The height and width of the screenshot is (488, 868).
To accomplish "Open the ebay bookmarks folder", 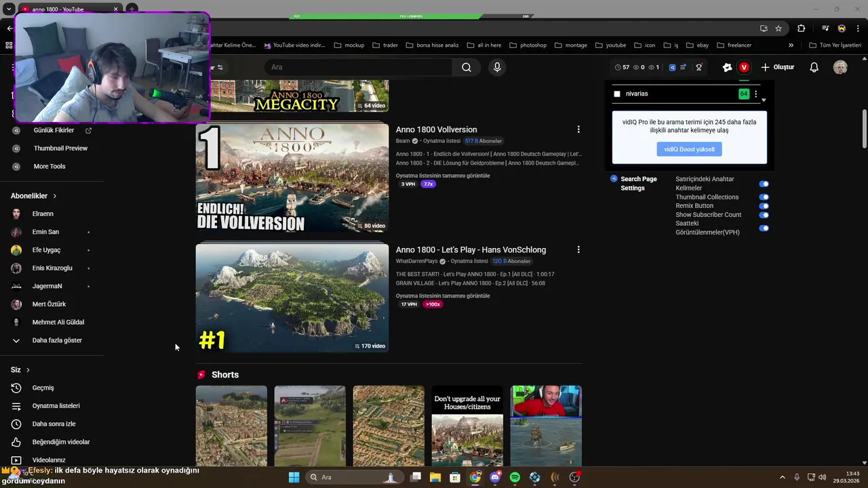I will (x=696, y=45).
